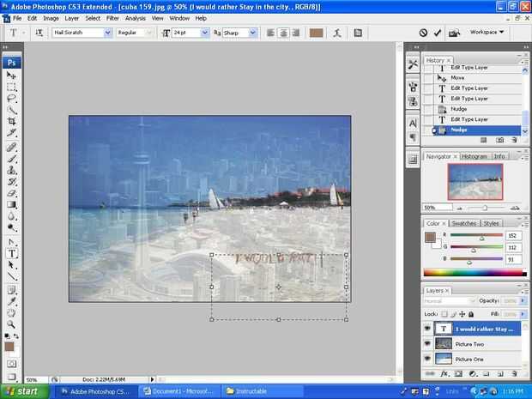
Task: Switch to the Histogram tab
Action: (x=474, y=156)
